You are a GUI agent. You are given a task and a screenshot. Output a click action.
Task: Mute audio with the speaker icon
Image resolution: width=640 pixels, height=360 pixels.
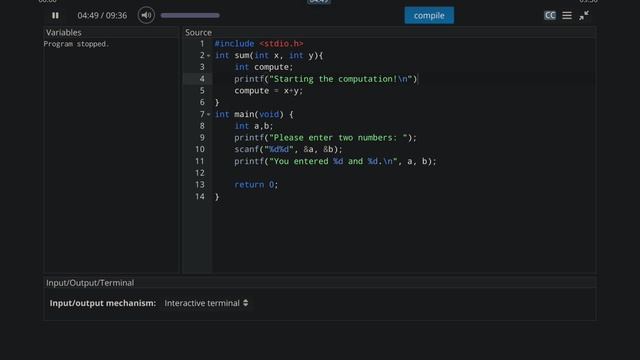(146, 16)
